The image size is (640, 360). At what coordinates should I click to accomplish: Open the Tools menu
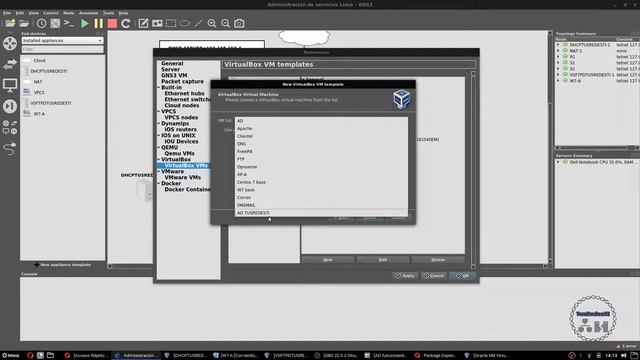click(109, 13)
